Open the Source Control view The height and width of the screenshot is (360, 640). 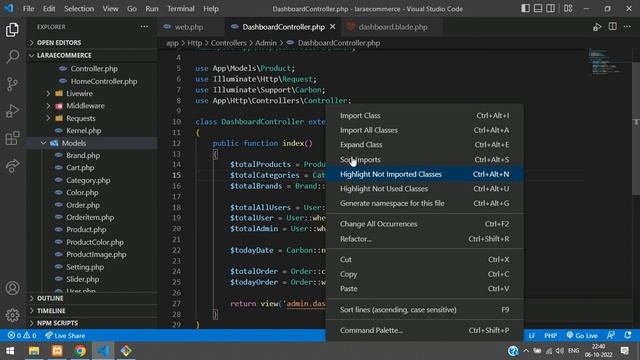[12, 84]
